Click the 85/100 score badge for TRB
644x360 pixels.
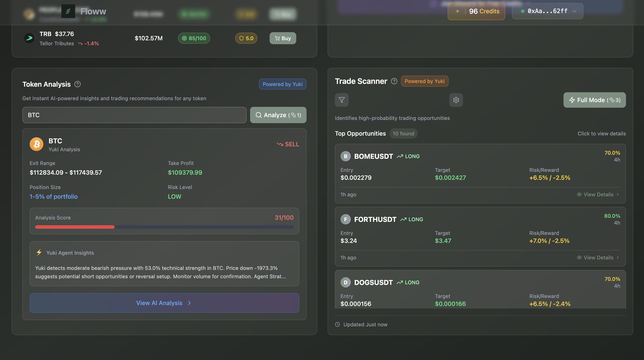[x=194, y=38]
